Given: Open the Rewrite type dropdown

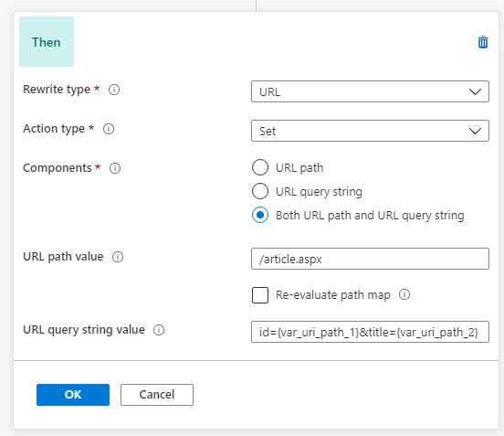Looking at the screenshot, I should [x=370, y=91].
